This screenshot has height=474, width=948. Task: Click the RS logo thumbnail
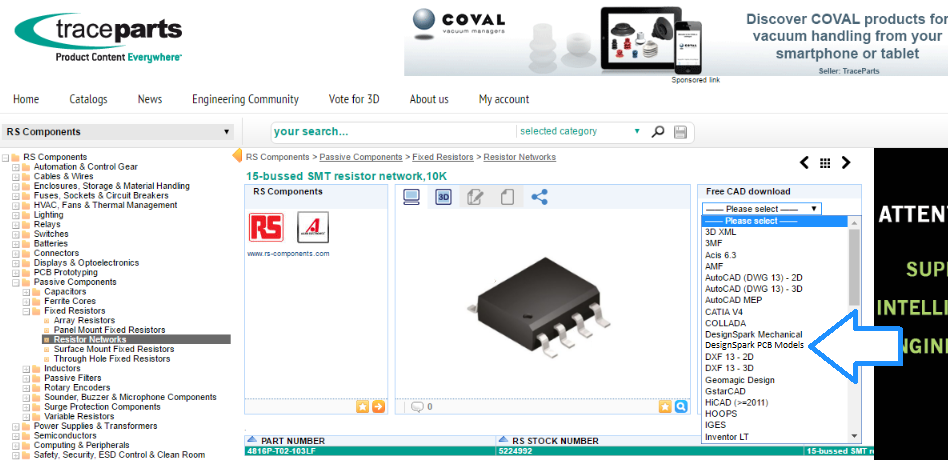pyautogui.click(x=265, y=227)
